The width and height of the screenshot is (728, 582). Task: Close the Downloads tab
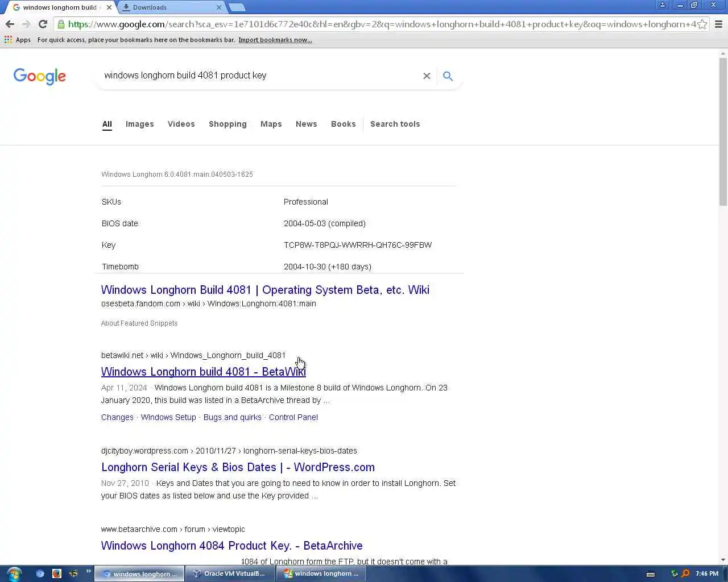click(219, 7)
